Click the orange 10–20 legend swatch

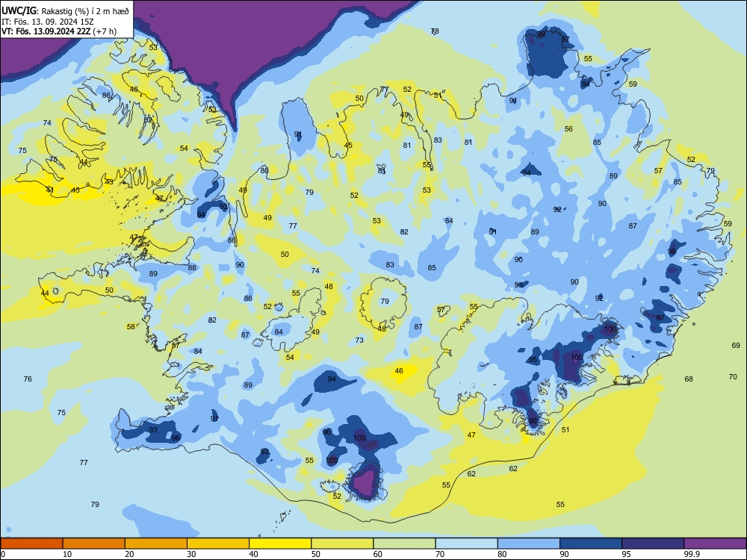click(94, 544)
